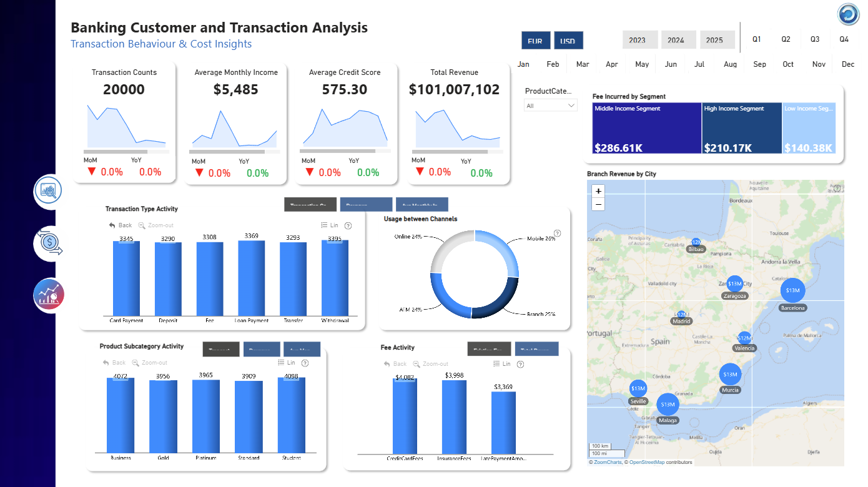This screenshot has width=868, height=487.
Task: Select the Seville $13M map bubble
Action: pyautogui.click(x=638, y=388)
